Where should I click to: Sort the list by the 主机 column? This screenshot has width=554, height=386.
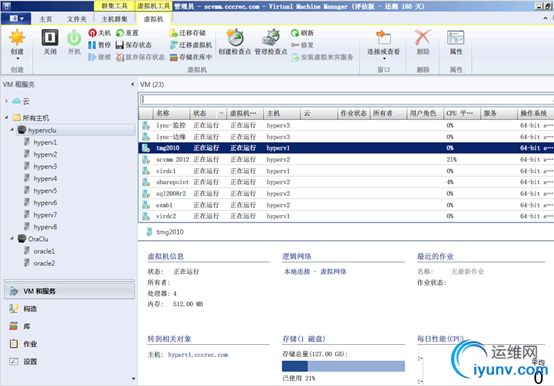click(281, 113)
